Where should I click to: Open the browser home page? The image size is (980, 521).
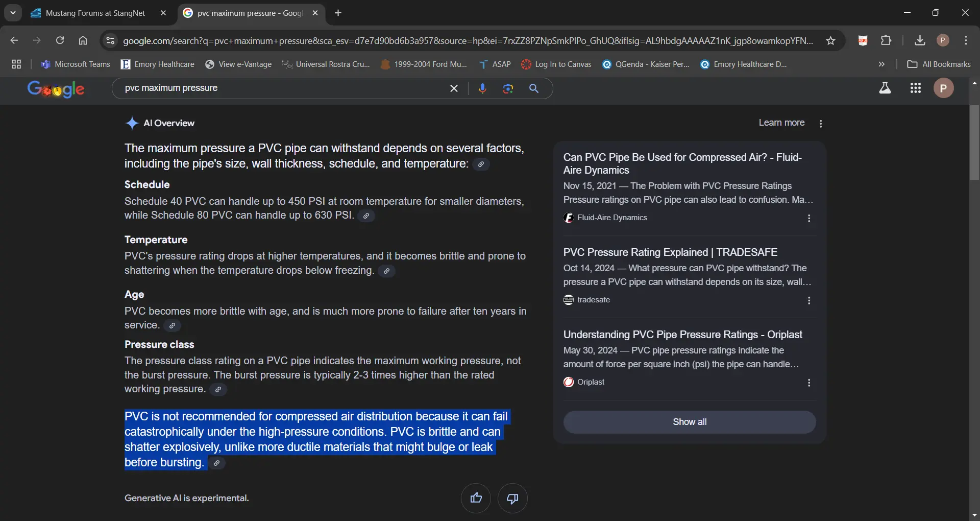pos(83,40)
